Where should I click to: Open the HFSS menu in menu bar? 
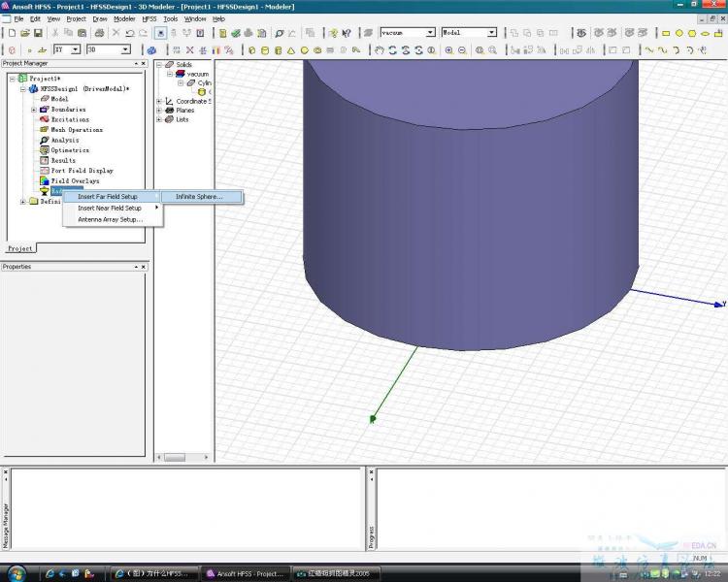point(149,18)
